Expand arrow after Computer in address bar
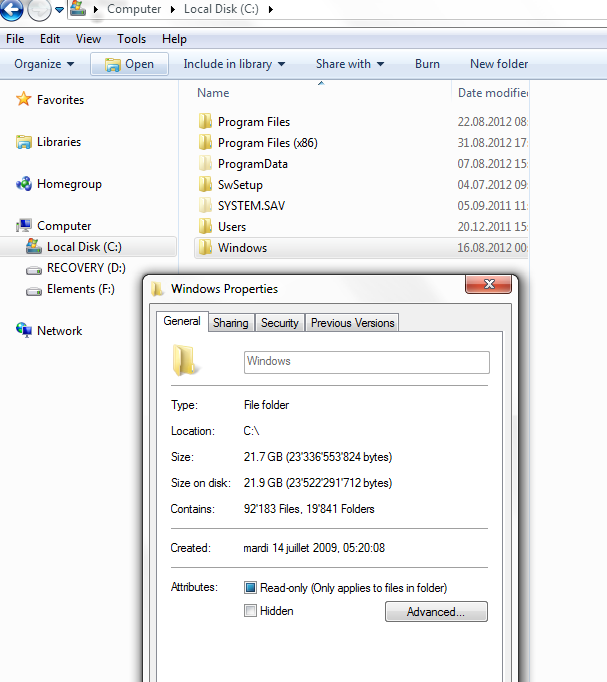Viewport: 607px width, 682px height. pyautogui.click(x=173, y=9)
